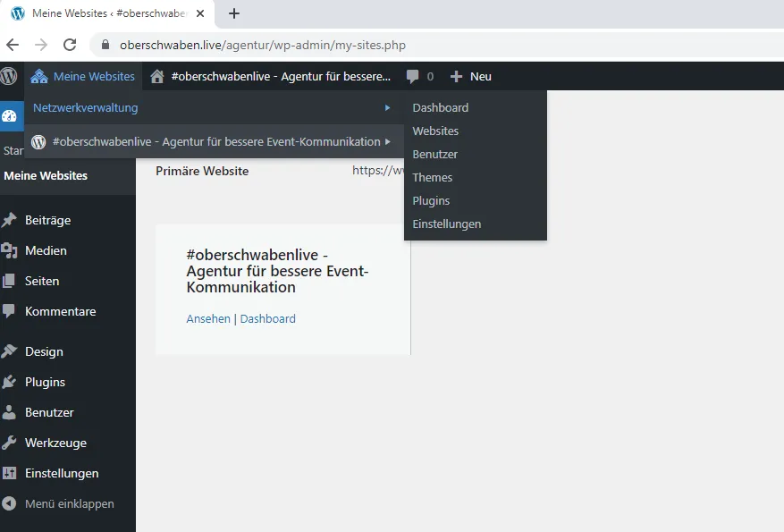Click the browser tab WordPress favicon
This screenshot has width=784, height=532.
tap(18, 13)
